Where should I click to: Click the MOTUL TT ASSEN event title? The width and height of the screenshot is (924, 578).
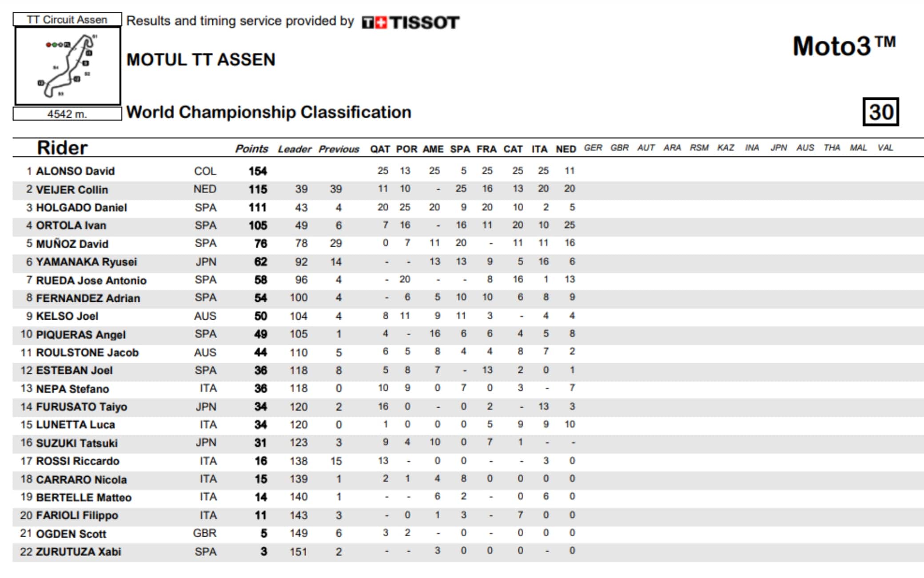point(201,60)
